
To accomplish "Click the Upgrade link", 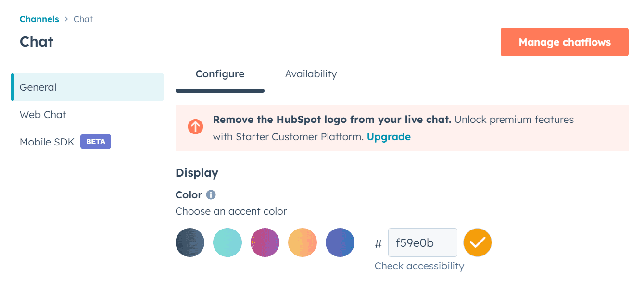I will [x=389, y=137].
